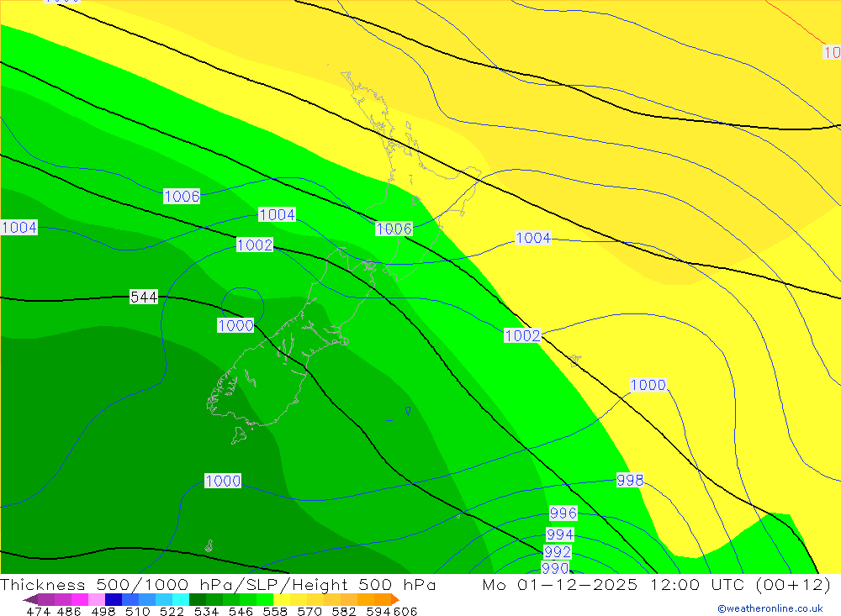Select the 990 isobar label
Screen dimensions: 841x616
[554, 568]
